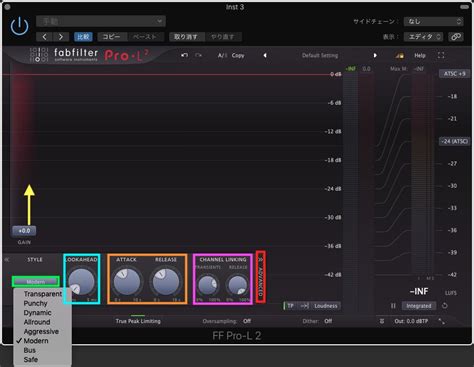Toggle the plugin power bypass button
474x367 pixels.
click(19, 26)
